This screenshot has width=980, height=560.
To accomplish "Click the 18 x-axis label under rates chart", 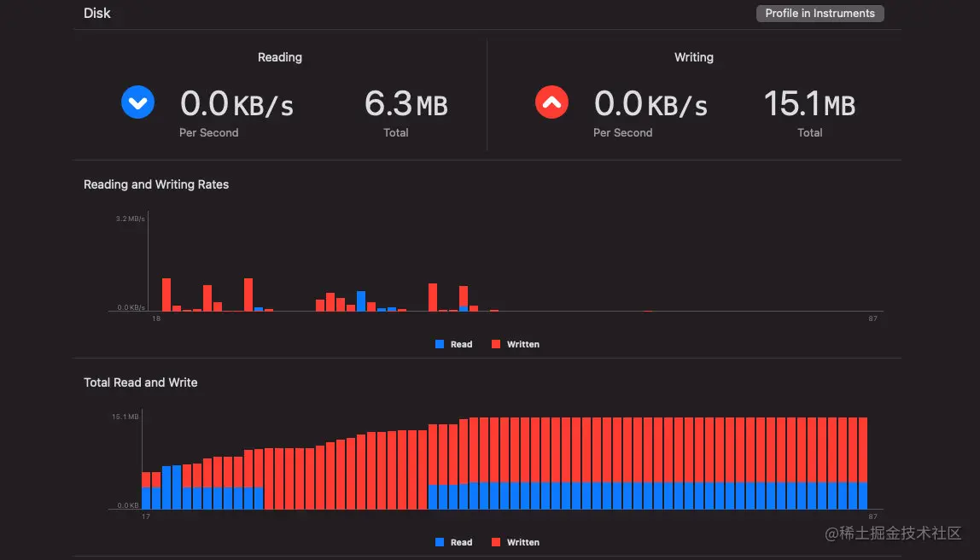I will (156, 318).
